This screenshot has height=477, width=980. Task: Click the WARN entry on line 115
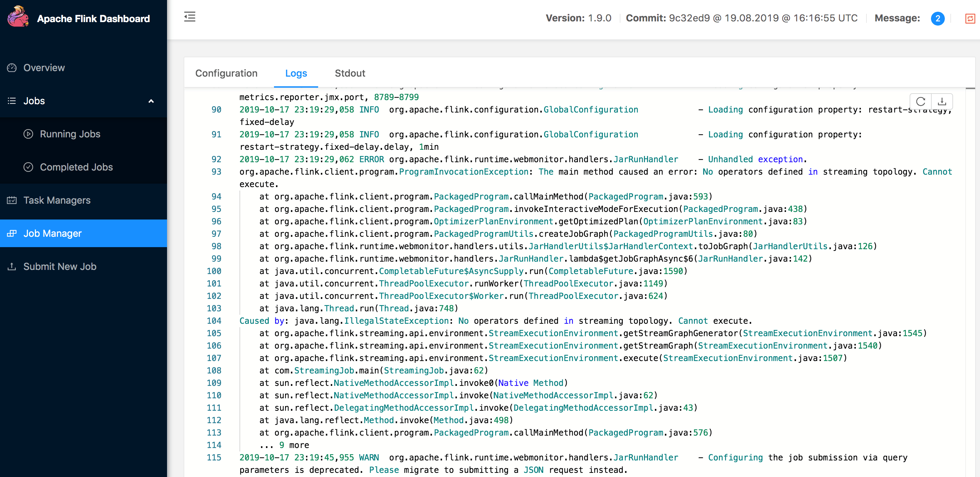pyautogui.click(x=369, y=458)
